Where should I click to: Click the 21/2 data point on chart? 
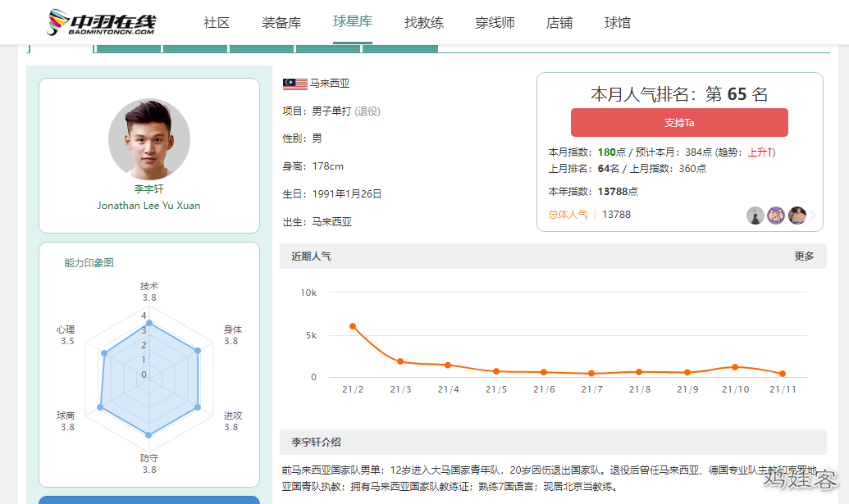[353, 326]
